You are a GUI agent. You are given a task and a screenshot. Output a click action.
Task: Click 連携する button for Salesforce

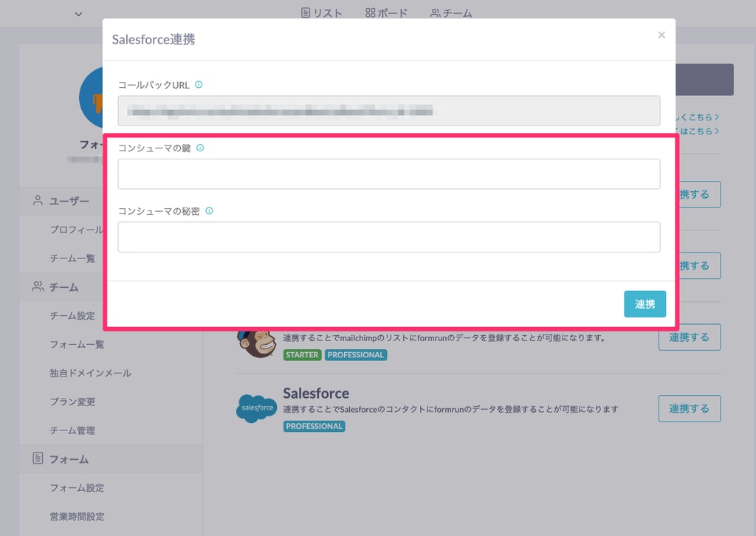coord(690,409)
